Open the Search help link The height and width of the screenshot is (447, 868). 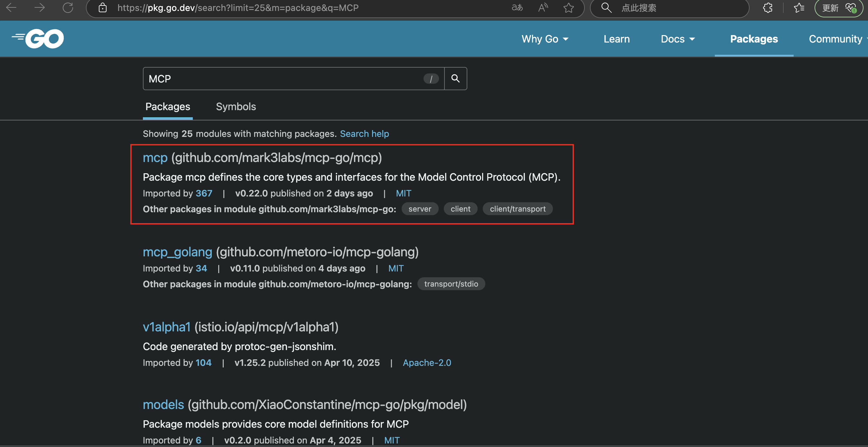click(365, 134)
